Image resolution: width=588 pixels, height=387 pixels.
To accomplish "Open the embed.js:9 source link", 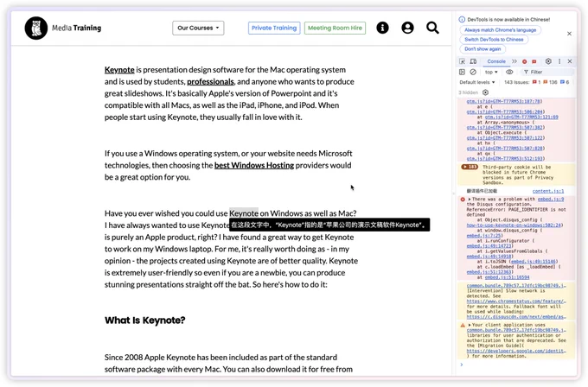I will [x=551, y=200].
